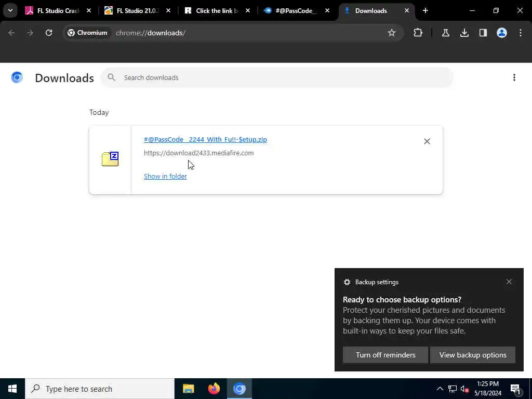Dismiss the Backup settings notification
The image size is (532, 399).
[x=509, y=282]
